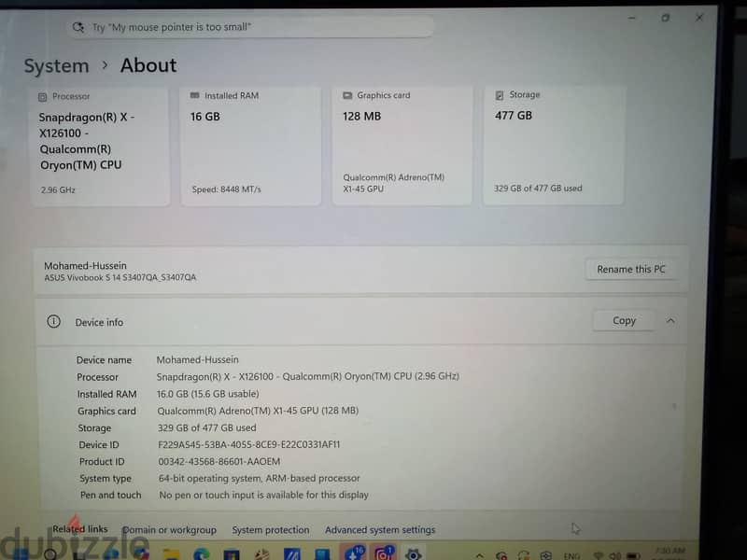Select the Graphics card 128 MB card
The width and height of the screenshot is (747, 560).
[402, 146]
